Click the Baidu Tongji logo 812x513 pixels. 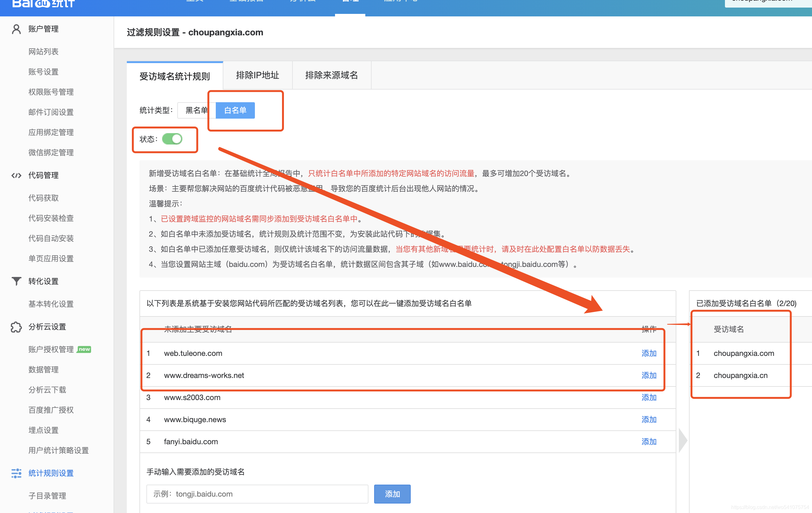tap(43, 4)
